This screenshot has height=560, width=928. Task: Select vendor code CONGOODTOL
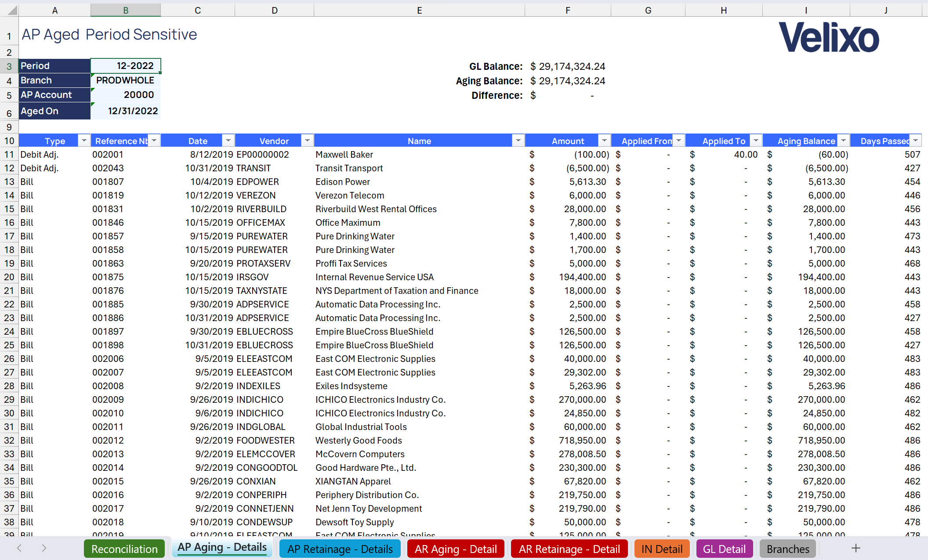tap(267, 468)
